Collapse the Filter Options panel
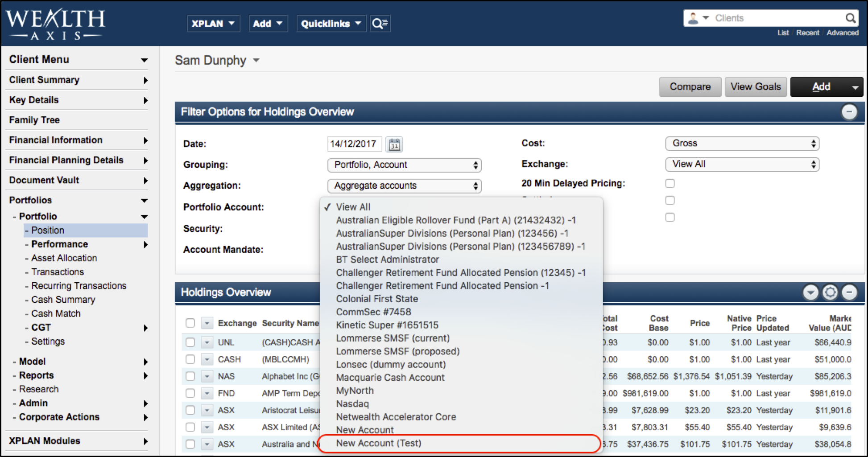The height and width of the screenshot is (457, 868). click(849, 112)
